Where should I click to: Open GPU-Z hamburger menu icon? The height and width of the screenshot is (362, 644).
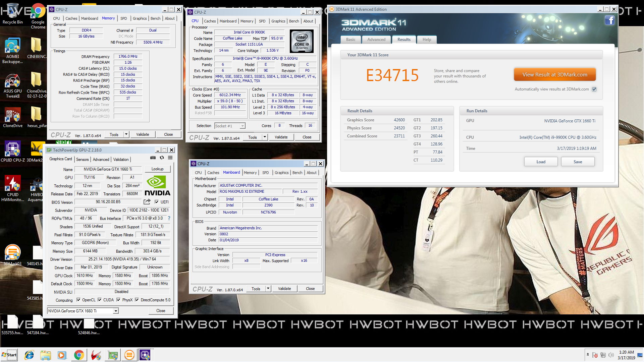(170, 158)
